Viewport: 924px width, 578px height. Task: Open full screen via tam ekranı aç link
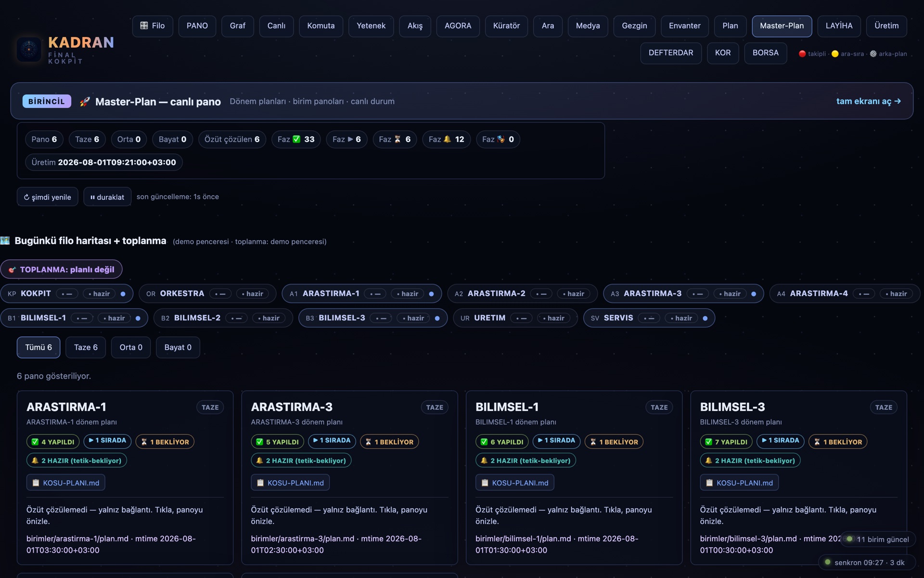[868, 101]
